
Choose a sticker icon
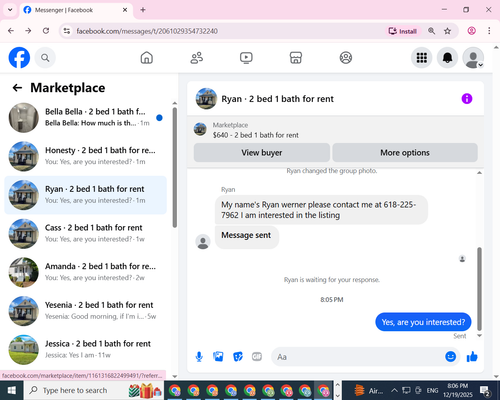point(238,357)
